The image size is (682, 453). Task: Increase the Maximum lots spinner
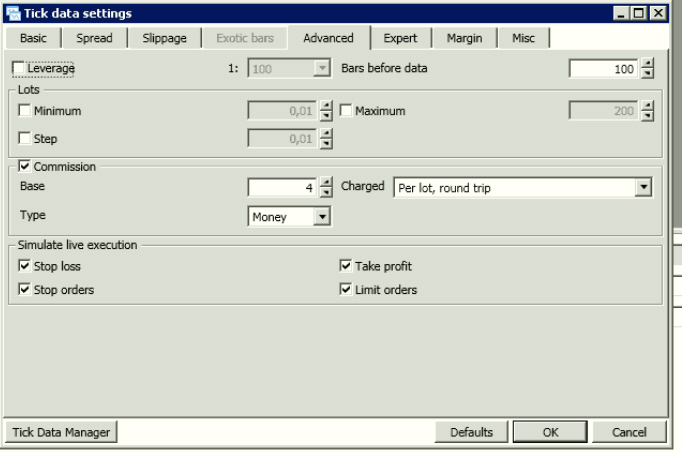(647, 106)
